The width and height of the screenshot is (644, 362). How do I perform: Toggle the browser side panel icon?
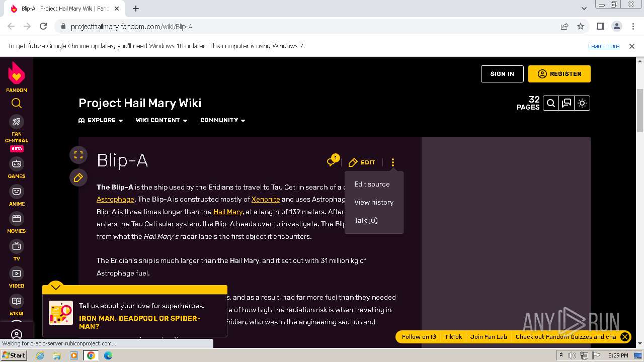pyautogui.click(x=600, y=26)
